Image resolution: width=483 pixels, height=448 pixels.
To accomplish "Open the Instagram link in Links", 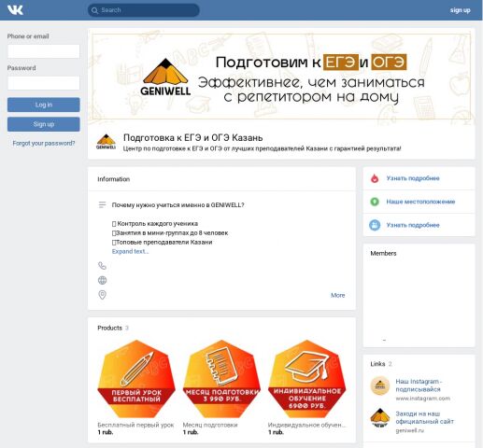I will 419,385.
